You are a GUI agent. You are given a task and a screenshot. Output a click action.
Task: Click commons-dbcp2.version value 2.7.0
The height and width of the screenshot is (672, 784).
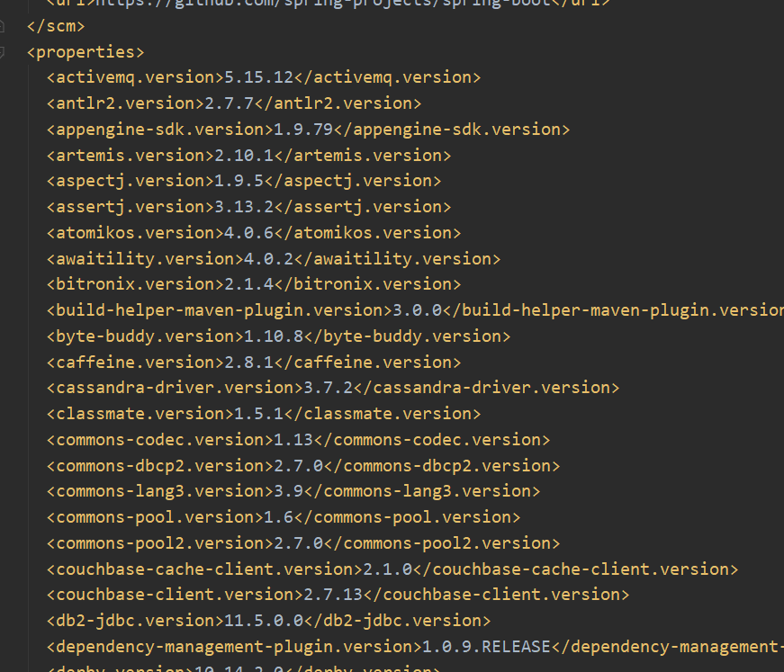pyautogui.click(x=299, y=466)
